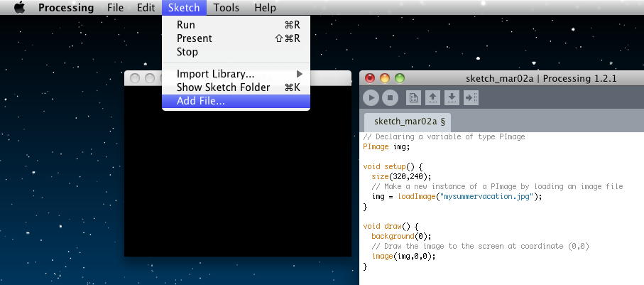Open the Tools menu
Screen dimensions: 644x285
coord(227,7)
